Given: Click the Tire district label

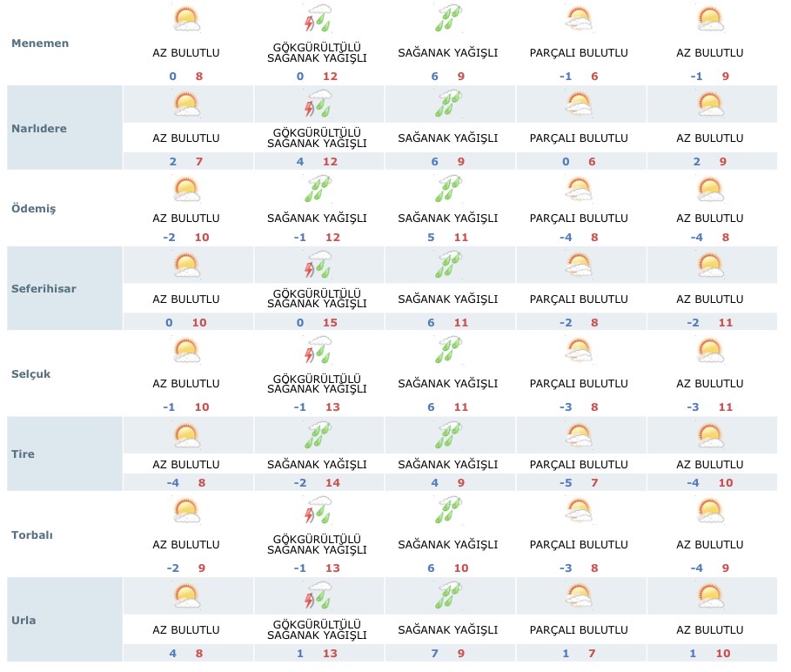Looking at the screenshot, I should pos(23,454).
